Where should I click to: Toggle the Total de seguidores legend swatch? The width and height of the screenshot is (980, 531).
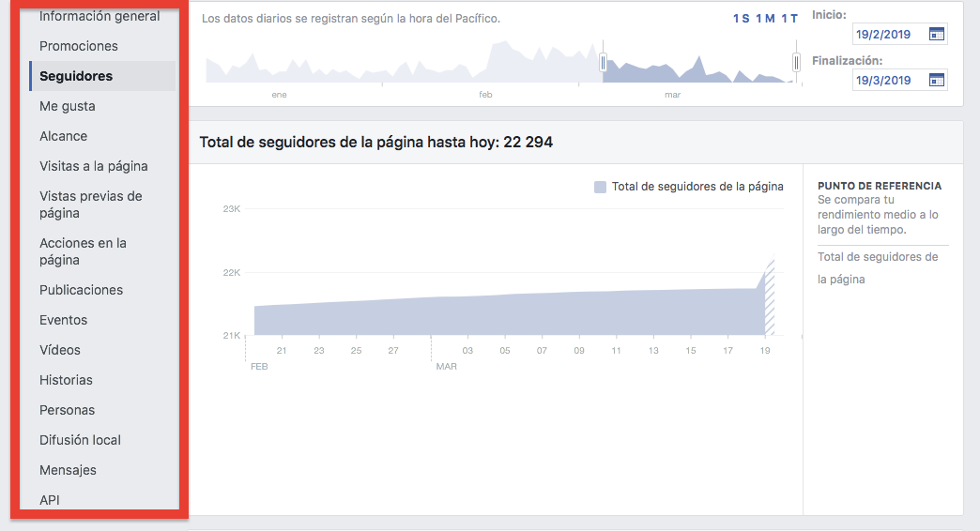[x=600, y=187]
